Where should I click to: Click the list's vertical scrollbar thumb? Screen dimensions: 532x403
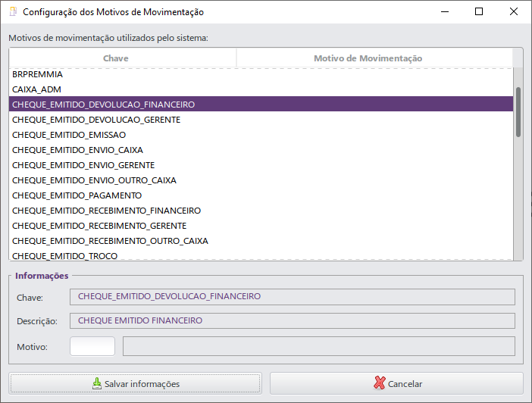(x=518, y=112)
